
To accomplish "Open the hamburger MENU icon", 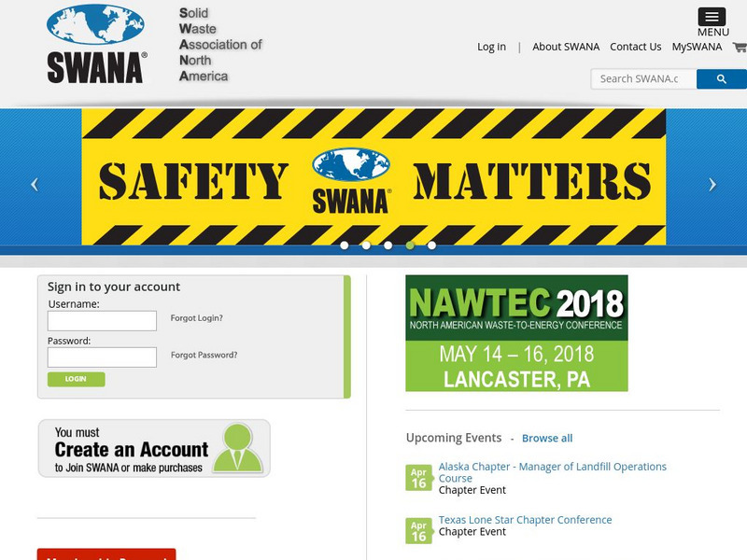I will [x=712, y=19].
